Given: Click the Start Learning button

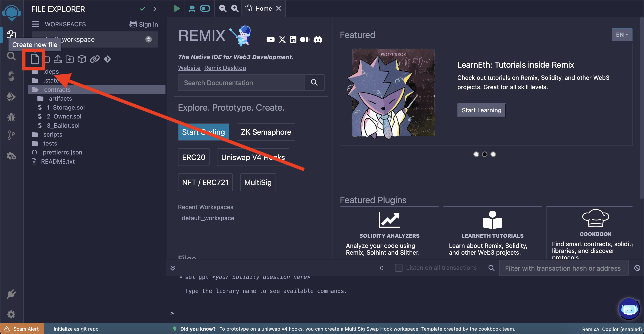Looking at the screenshot, I should (x=481, y=110).
